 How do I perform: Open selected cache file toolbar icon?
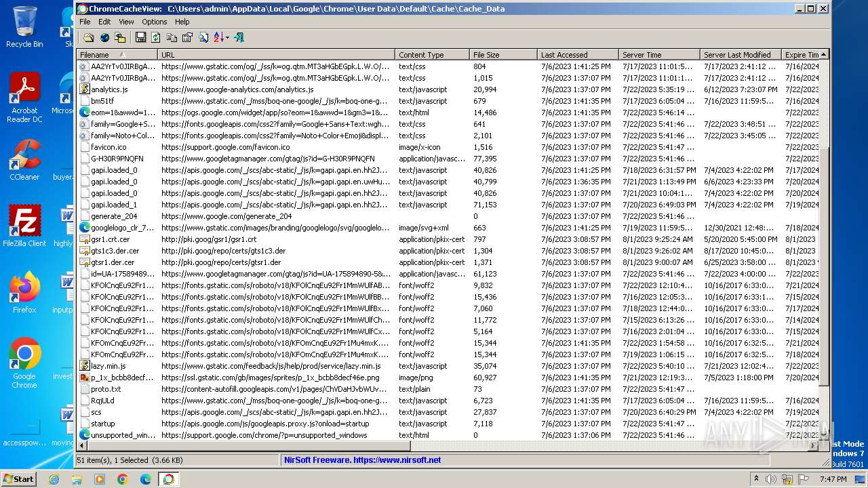pyautogui.click(x=89, y=38)
